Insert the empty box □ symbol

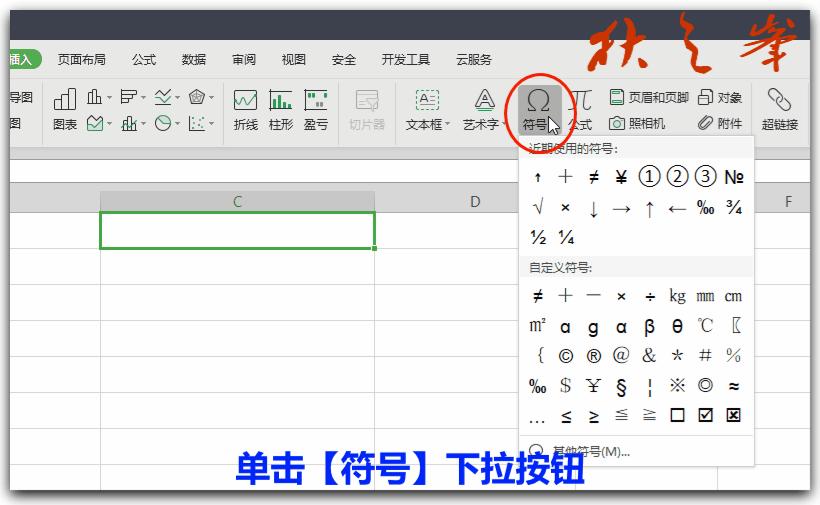tap(677, 415)
